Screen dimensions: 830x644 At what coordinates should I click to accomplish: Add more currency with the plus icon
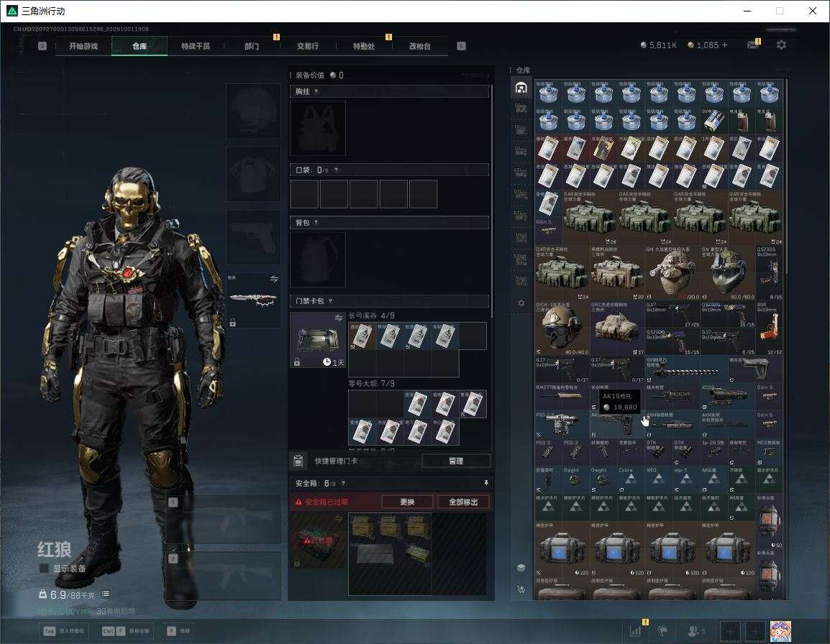pyautogui.click(x=725, y=45)
